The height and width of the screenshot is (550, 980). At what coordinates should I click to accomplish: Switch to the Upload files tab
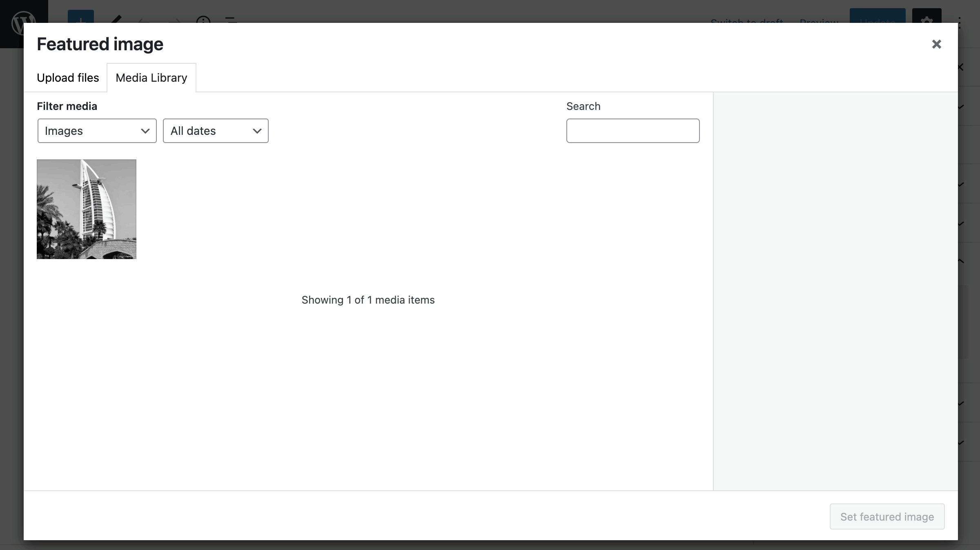(x=68, y=78)
